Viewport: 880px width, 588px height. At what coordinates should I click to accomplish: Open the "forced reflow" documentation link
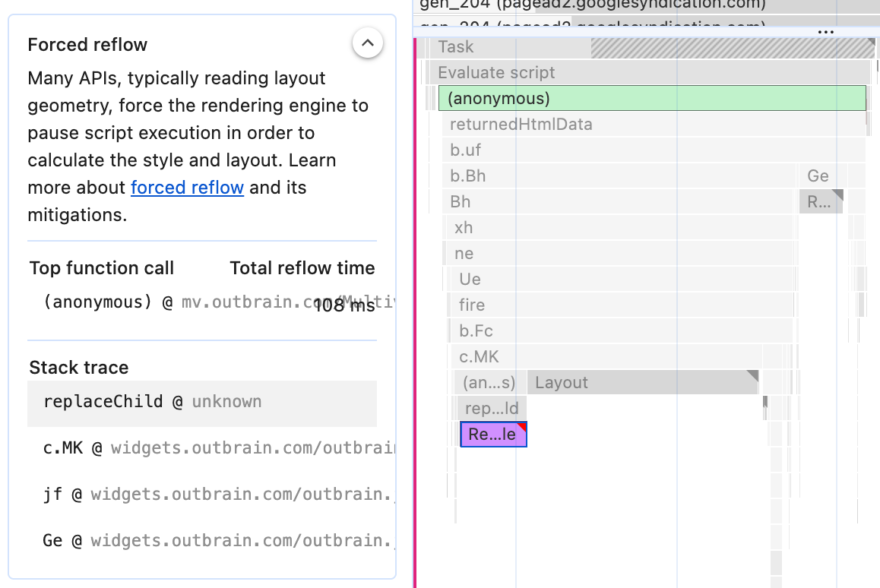click(187, 188)
